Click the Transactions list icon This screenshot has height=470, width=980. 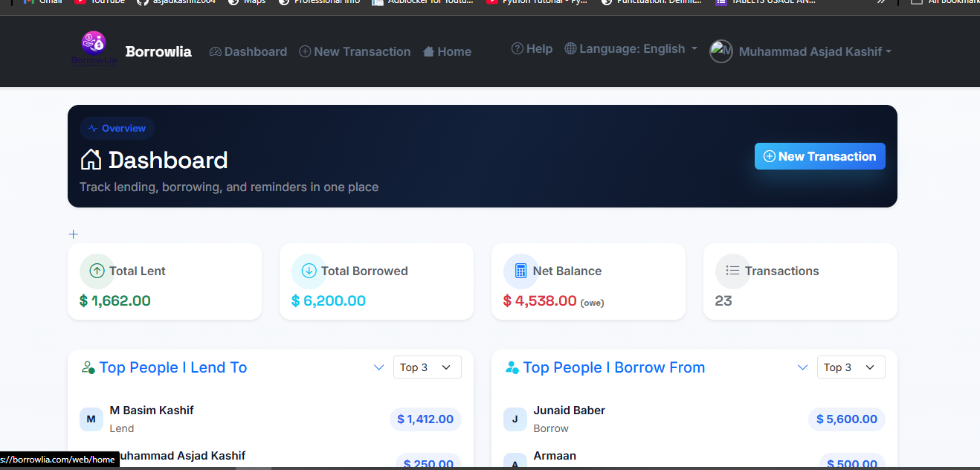732,271
